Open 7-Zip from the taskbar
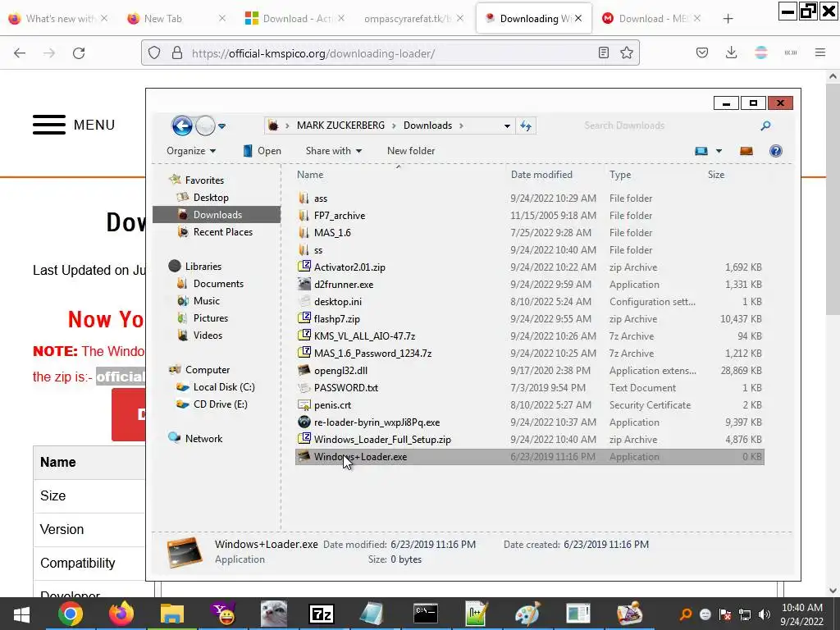 [322, 614]
